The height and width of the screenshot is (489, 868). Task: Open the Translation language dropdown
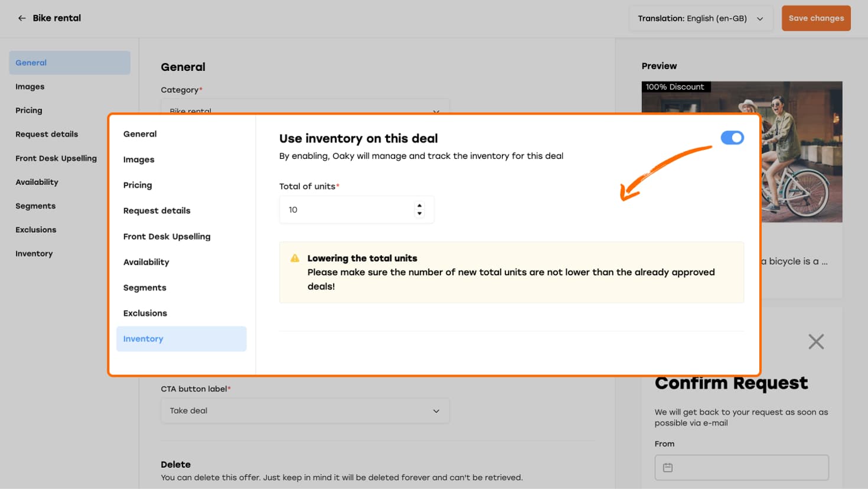700,18
